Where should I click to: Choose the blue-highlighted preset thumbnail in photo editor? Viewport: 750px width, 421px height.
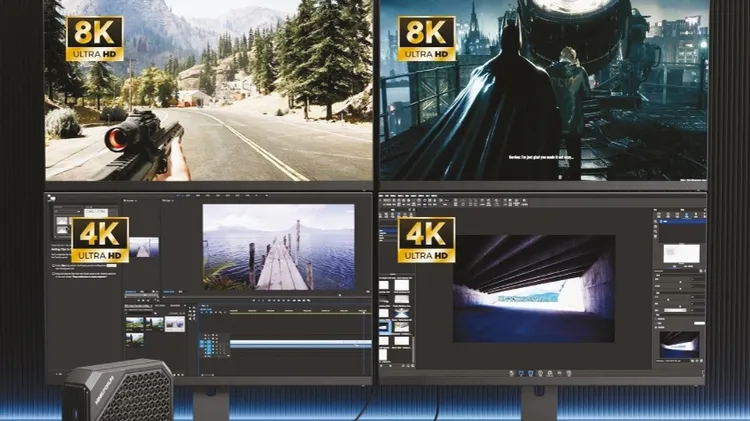385,327
